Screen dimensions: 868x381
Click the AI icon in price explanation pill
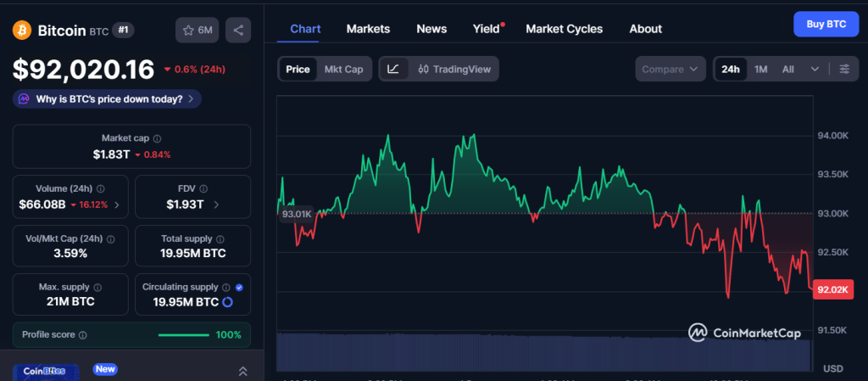tap(23, 99)
